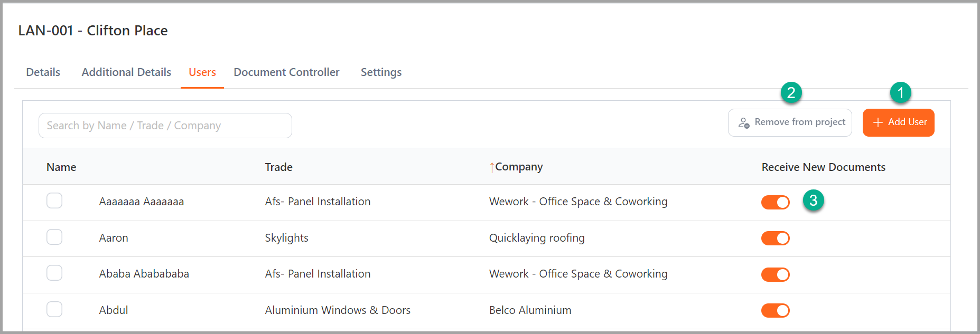Go to the Settings tab

coord(381,72)
